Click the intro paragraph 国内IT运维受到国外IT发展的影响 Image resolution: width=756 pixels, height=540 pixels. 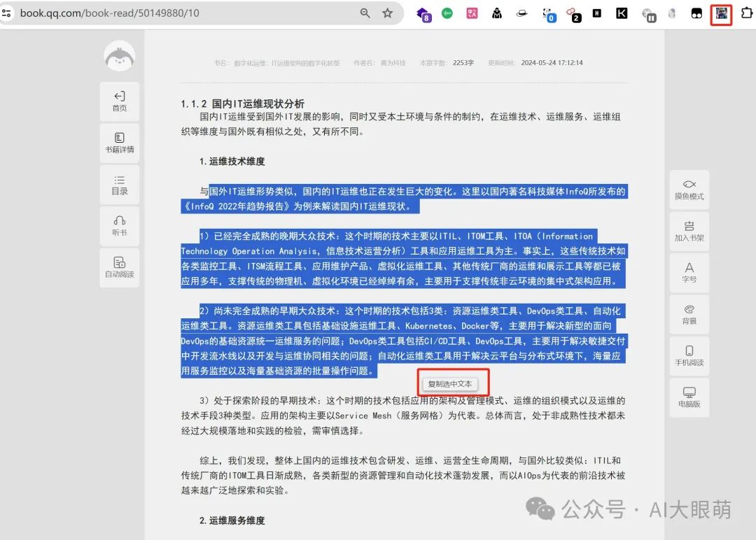(400, 124)
